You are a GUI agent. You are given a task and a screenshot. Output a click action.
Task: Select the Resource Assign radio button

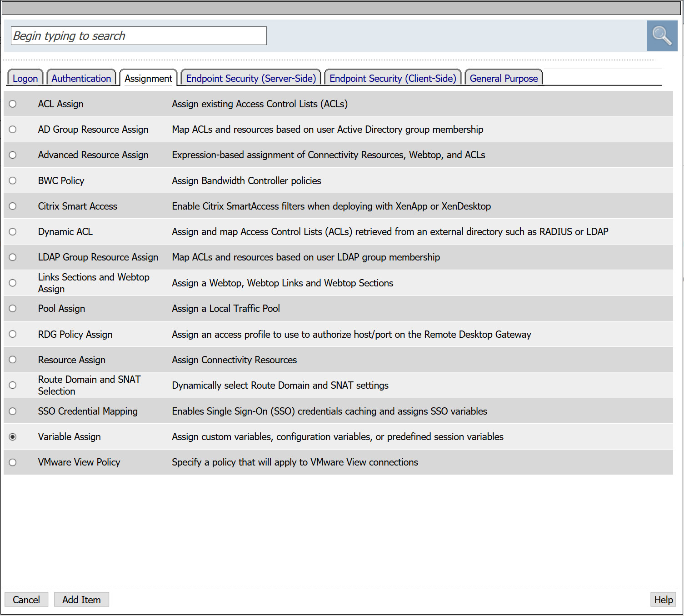point(13,360)
